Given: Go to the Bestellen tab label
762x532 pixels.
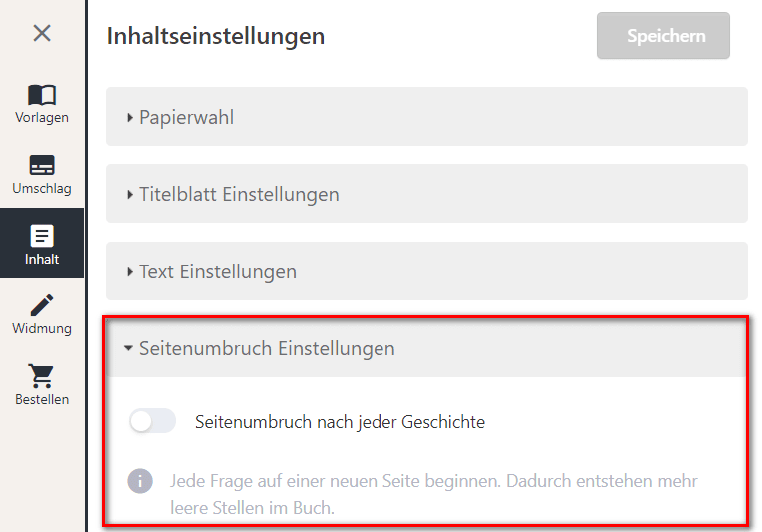Looking at the screenshot, I should 42,399.
